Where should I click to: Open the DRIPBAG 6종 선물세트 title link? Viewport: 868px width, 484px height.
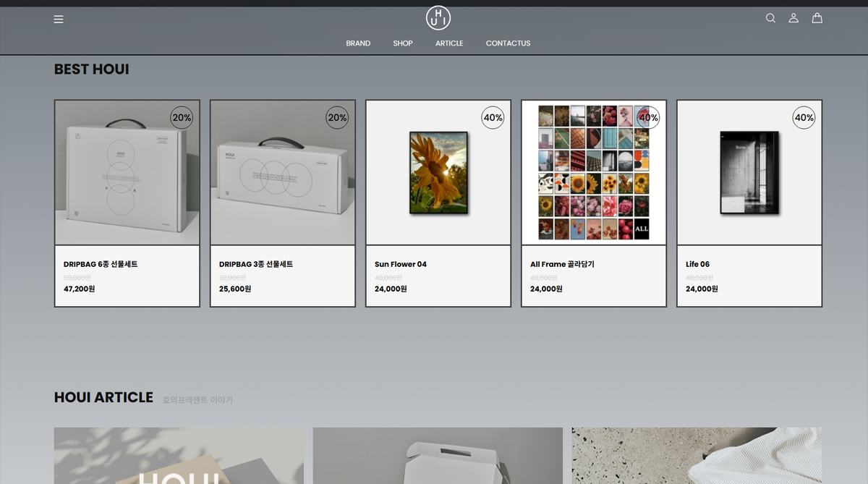pyautogui.click(x=101, y=264)
